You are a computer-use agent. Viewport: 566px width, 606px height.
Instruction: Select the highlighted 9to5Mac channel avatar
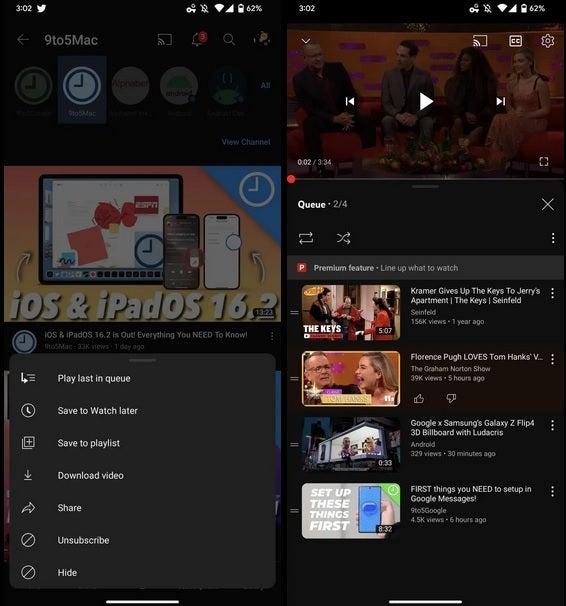(82, 86)
